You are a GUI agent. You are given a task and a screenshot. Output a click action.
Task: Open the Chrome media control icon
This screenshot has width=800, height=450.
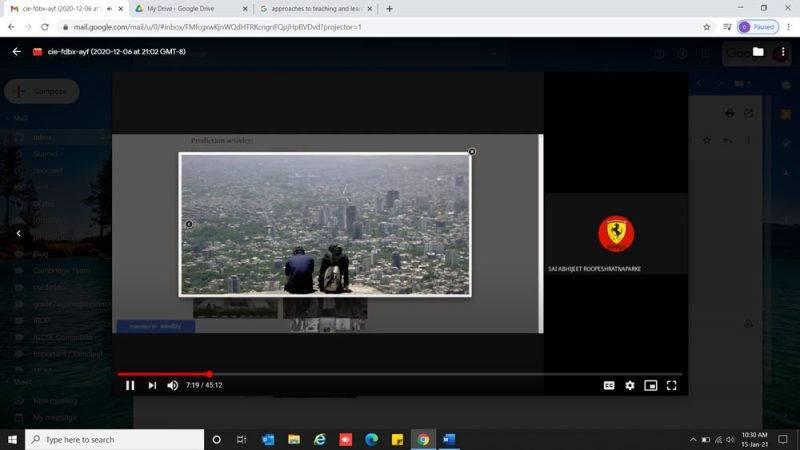pyautogui.click(x=727, y=27)
